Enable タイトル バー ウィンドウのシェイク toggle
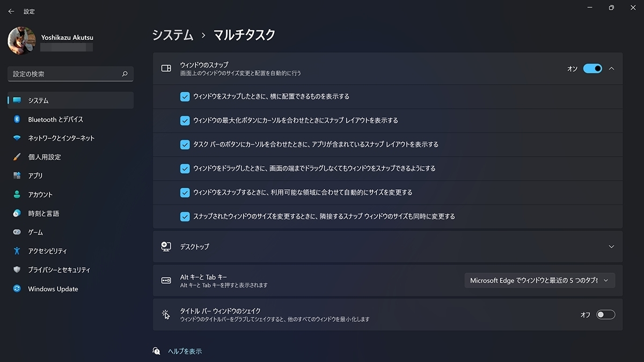This screenshot has width=644, height=362. (x=605, y=315)
